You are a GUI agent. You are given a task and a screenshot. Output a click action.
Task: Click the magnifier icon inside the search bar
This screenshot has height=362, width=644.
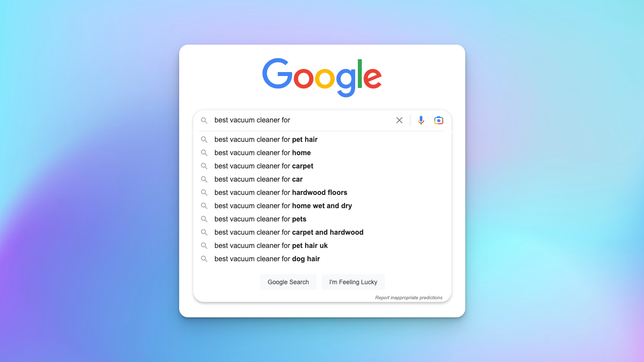[204, 120]
